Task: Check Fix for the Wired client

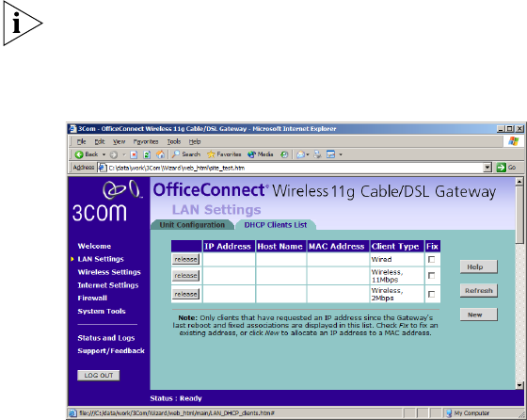Action: (432, 260)
